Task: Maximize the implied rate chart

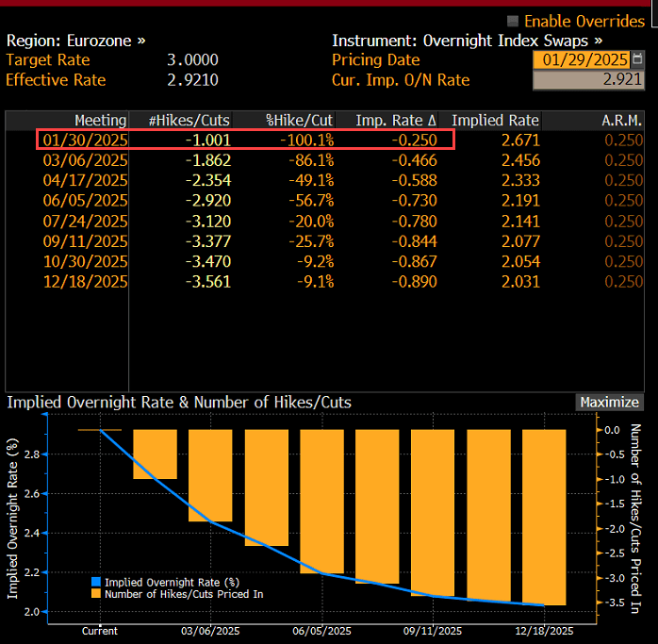Action: point(609,403)
